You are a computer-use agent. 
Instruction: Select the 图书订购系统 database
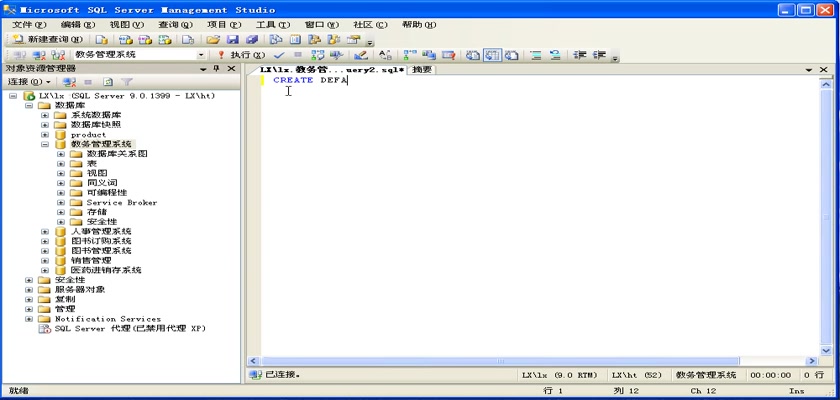101,241
